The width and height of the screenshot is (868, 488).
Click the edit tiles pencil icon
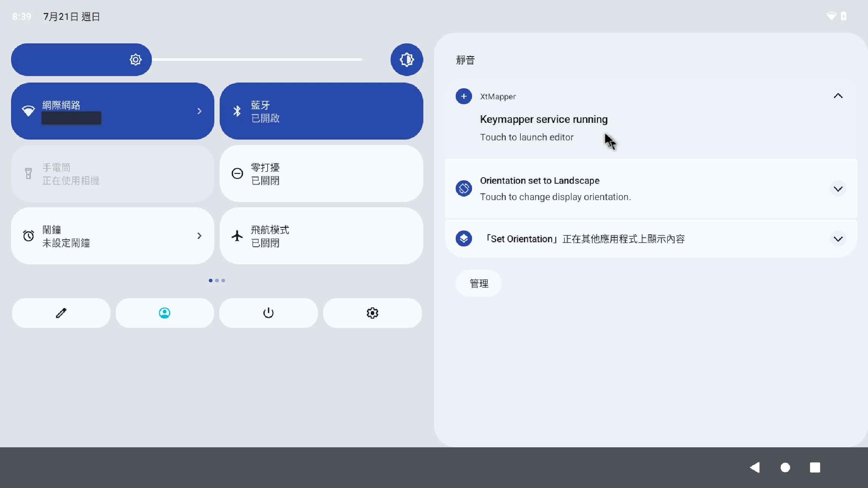[x=61, y=313]
